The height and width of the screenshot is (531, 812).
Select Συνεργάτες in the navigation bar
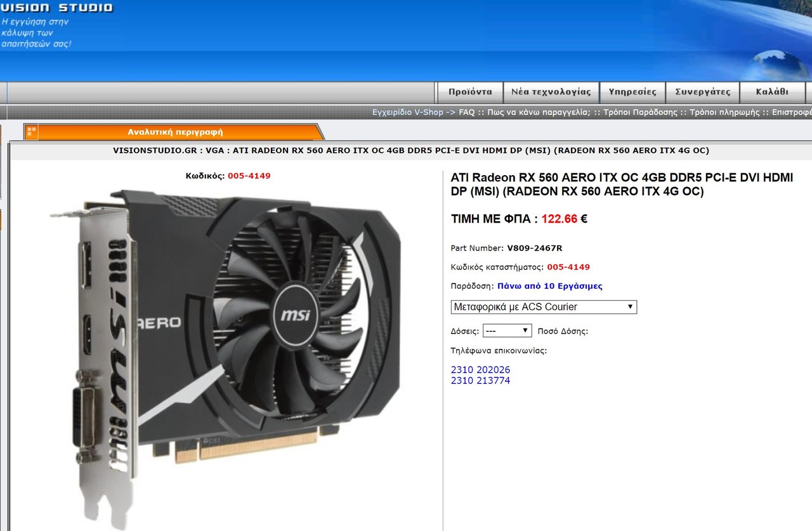702,92
